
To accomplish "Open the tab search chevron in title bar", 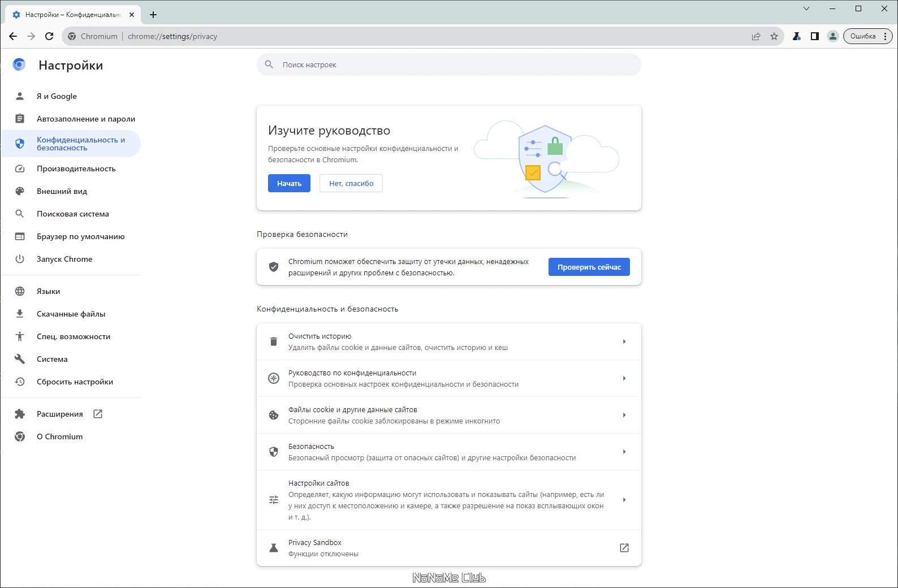I will [806, 8].
